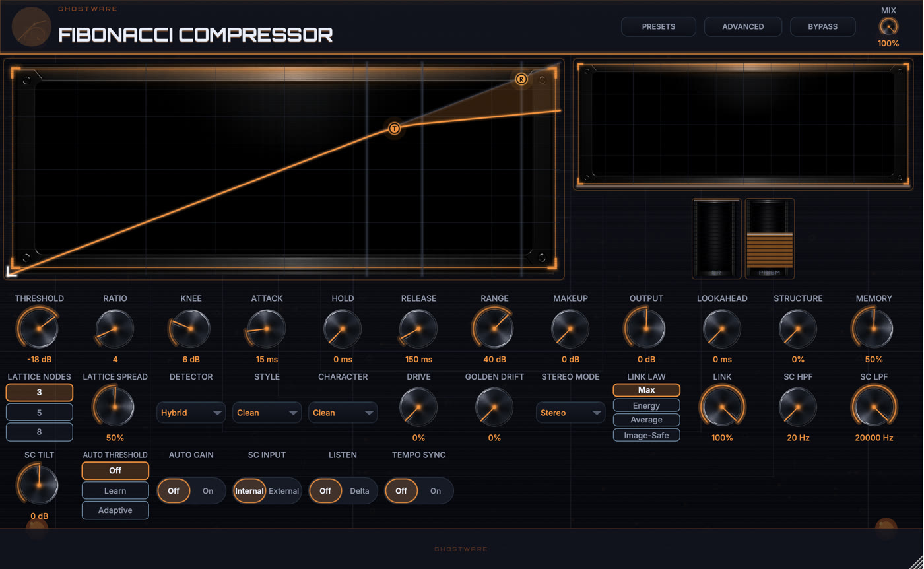Click the Link knob
Screen dimensions: 924x569
click(x=722, y=407)
